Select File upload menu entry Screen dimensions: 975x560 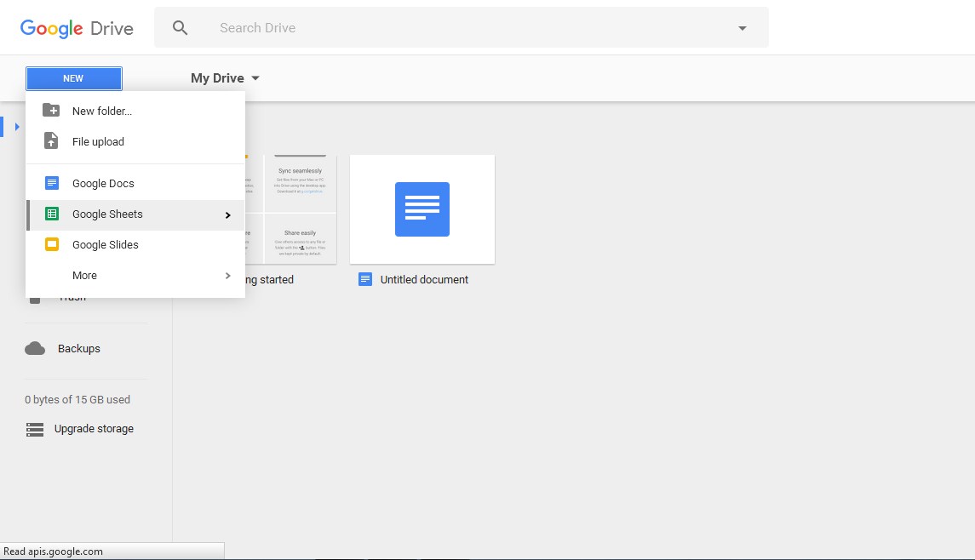(x=135, y=142)
